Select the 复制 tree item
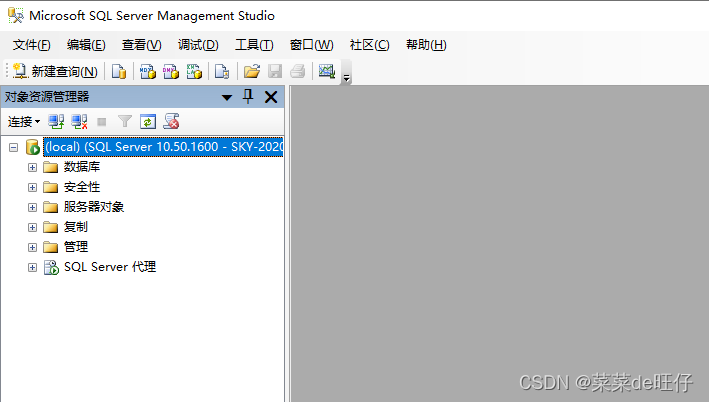 (76, 227)
